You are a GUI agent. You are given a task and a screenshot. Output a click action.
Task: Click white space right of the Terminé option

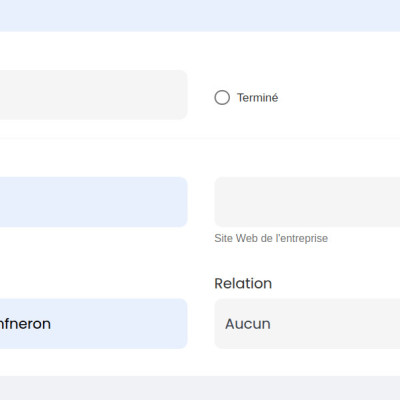(x=340, y=98)
